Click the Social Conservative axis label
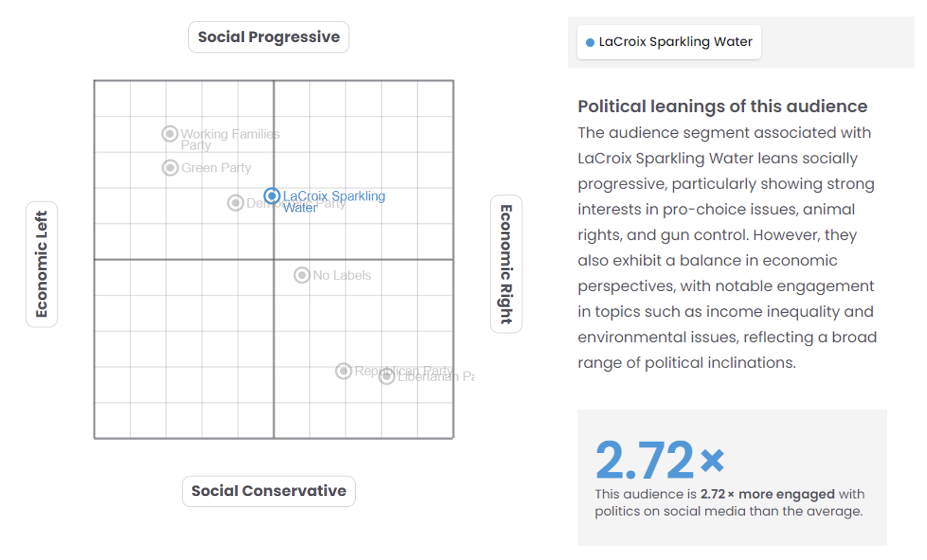 click(269, 491)
